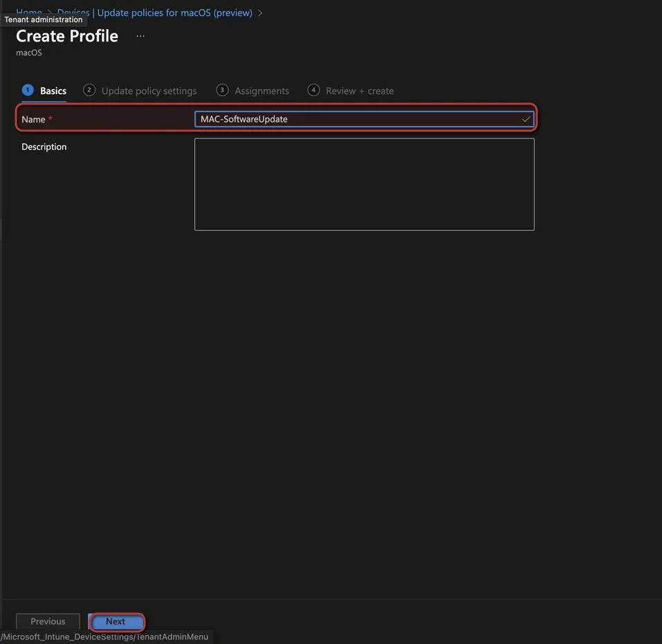This screenshot has width=662, height=644.
Task: Open Update policies for macOS breadcrumb link
Action: pyautogui.click(x=175, y=12)
